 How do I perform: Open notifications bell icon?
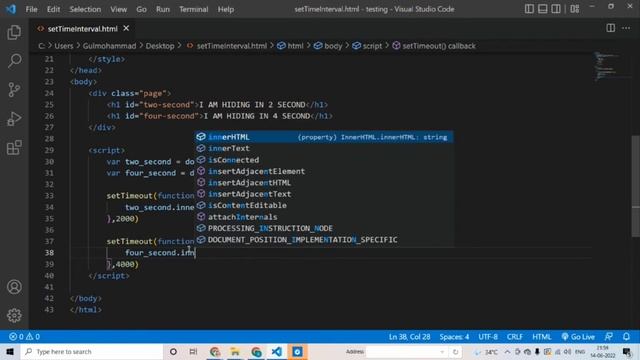[626, 337]
